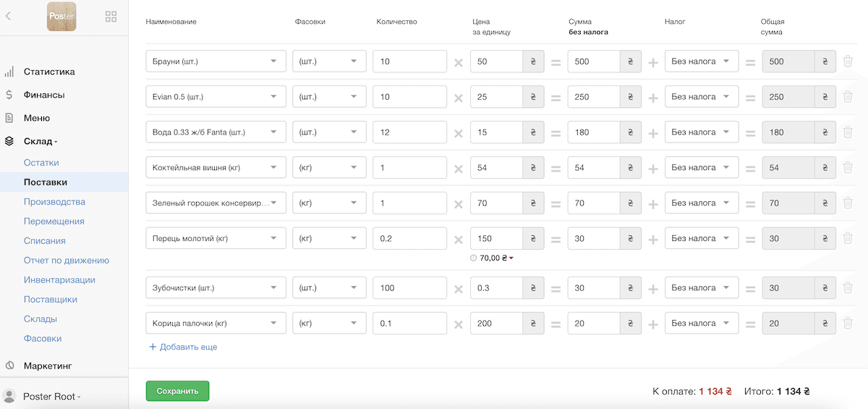Viewport: 868px width, 409px height.
Task: Expand the 70,00 ₴ price hint arrow
Action: [511, 258]
